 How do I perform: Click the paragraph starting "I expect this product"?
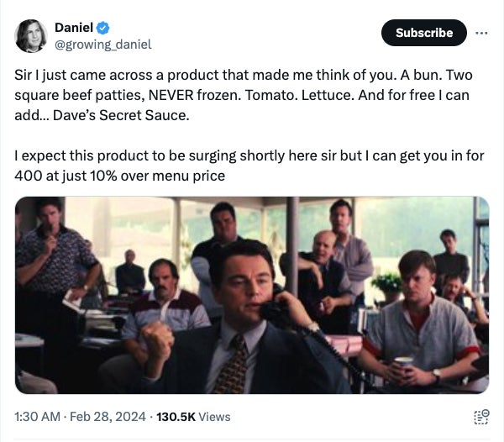click(x=245, y=166)
